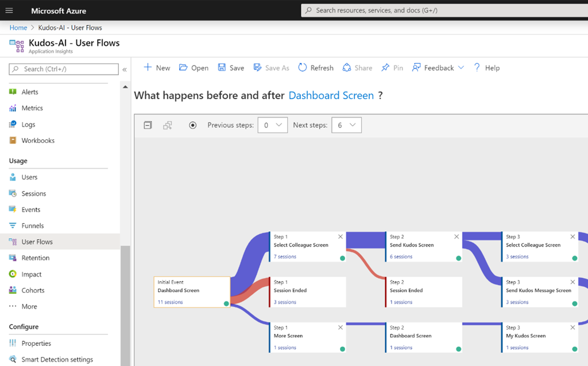The image size is (588, 366).
Task: Click the Microsoft Azure logo text
Action: click(59, 11)
